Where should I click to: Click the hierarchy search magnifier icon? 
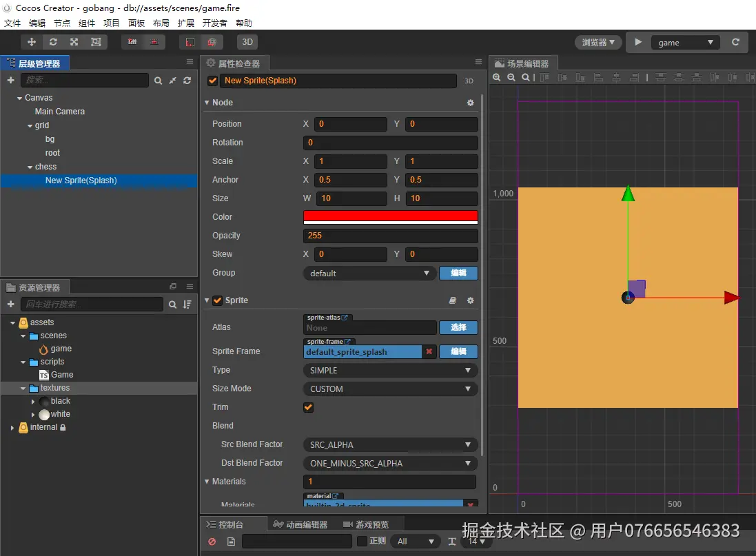[158, 81]
